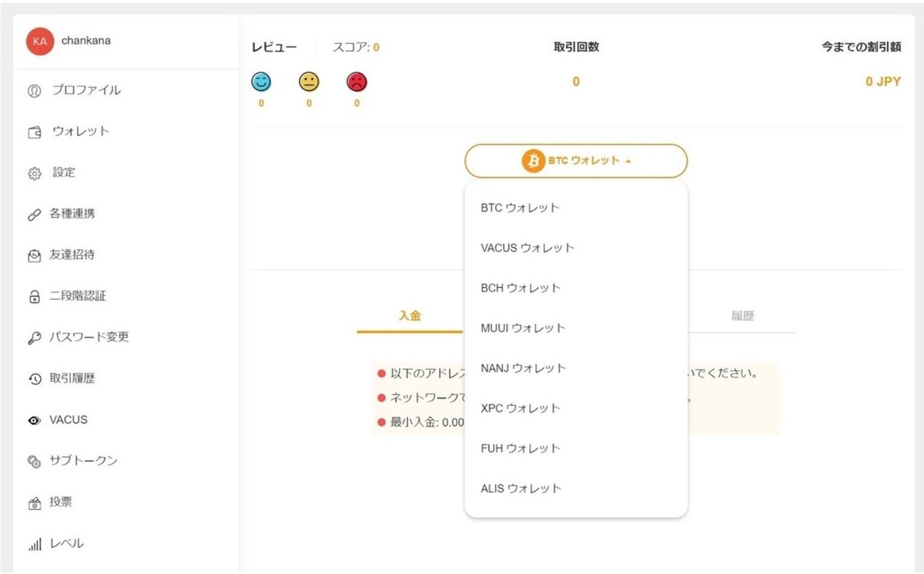Viewport: 924px width, 574px height.
Task: Open the ウォレット wallet icon in sidebar
Action: 34,131
